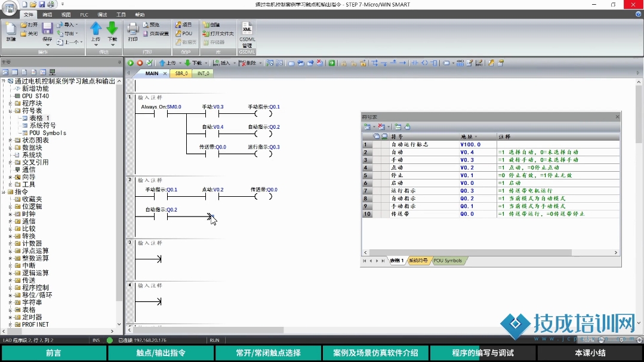Close the symbol table window
This screenshot has height=362, width=644.
click(x=617, y=116)
